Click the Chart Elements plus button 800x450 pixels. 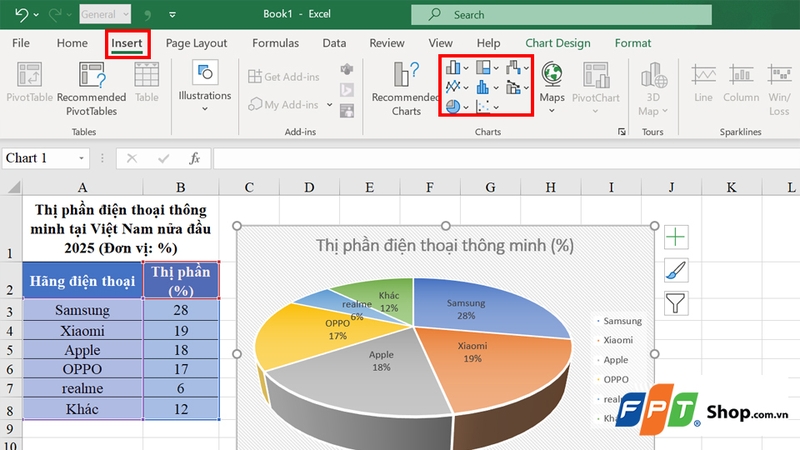pos(676,237)
